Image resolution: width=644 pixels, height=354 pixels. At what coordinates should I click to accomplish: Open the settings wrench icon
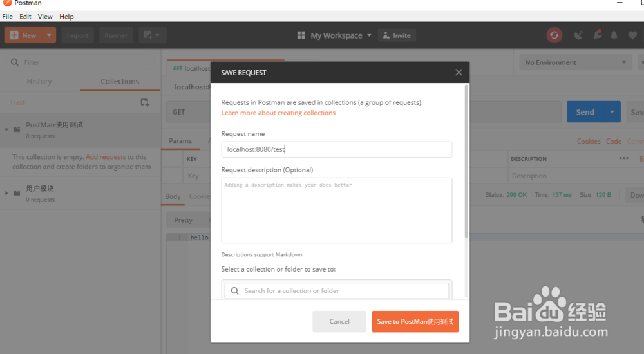(x=596, y=35)
